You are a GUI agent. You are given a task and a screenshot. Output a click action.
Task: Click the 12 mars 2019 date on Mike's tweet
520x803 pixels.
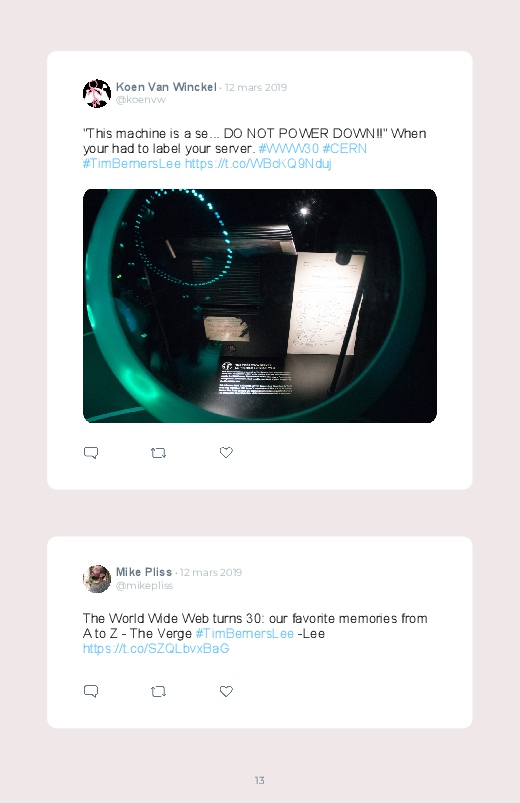pyautogui.click(x=211, y=573)
